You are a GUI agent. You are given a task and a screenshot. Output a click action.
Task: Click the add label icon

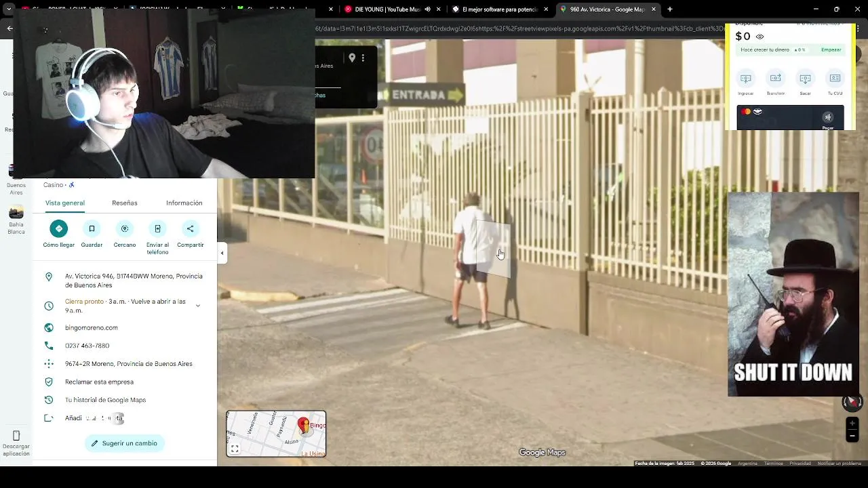click(49, 418)
